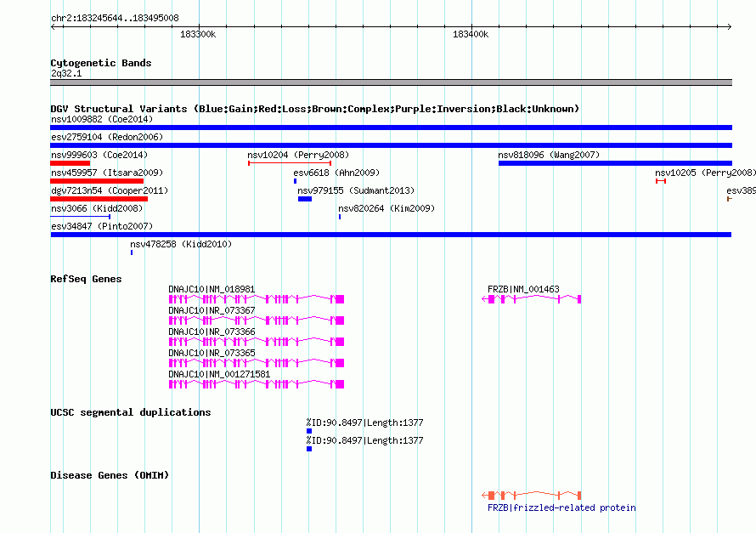Select the RefSeq Genes track title
756x533 pixels.
tap(86, 279)
